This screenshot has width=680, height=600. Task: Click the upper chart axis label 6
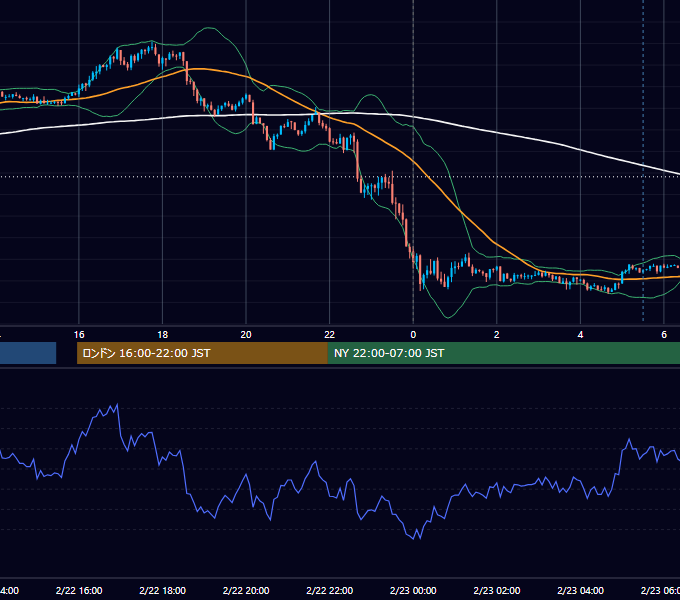coord(664,335)
